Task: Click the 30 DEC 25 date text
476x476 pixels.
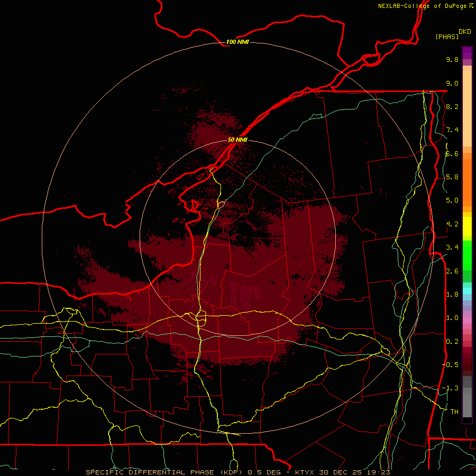Action: point(341,472)
